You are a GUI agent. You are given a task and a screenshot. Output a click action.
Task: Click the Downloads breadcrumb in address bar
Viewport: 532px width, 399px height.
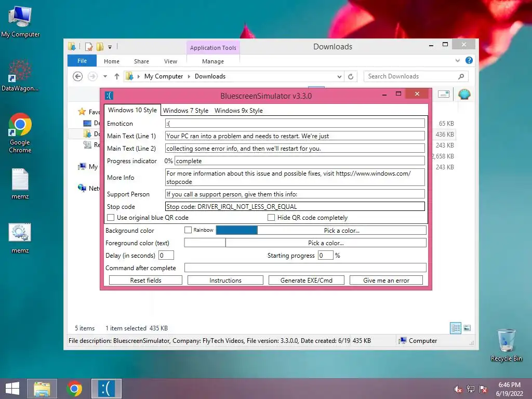(210, 76)
